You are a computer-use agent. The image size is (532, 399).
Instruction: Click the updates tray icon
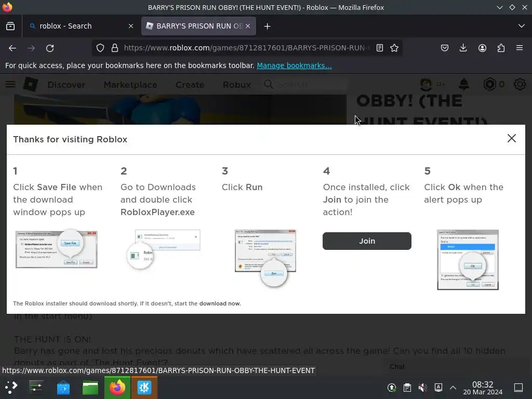pyautogui.click(x=392, y=388)
